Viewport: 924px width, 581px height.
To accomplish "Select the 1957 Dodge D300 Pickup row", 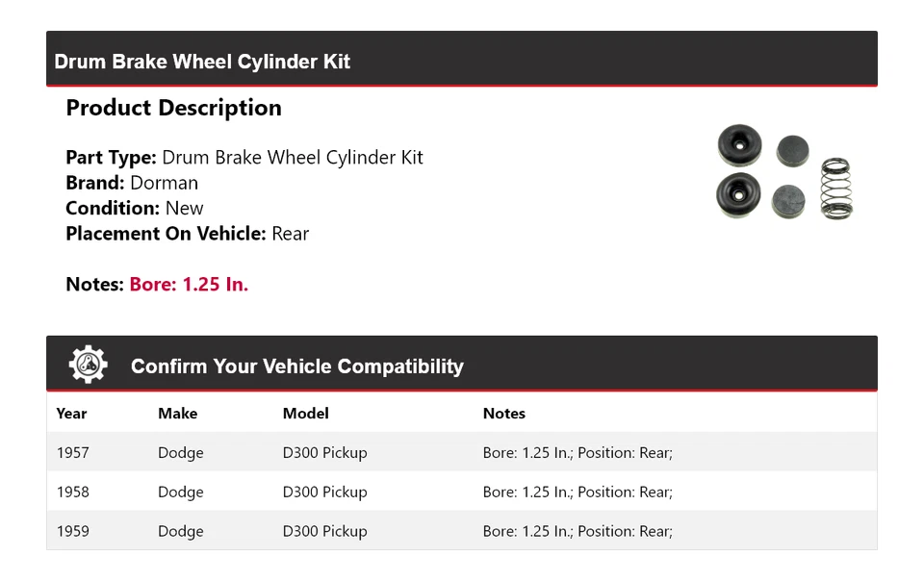I will pos(461,452).
